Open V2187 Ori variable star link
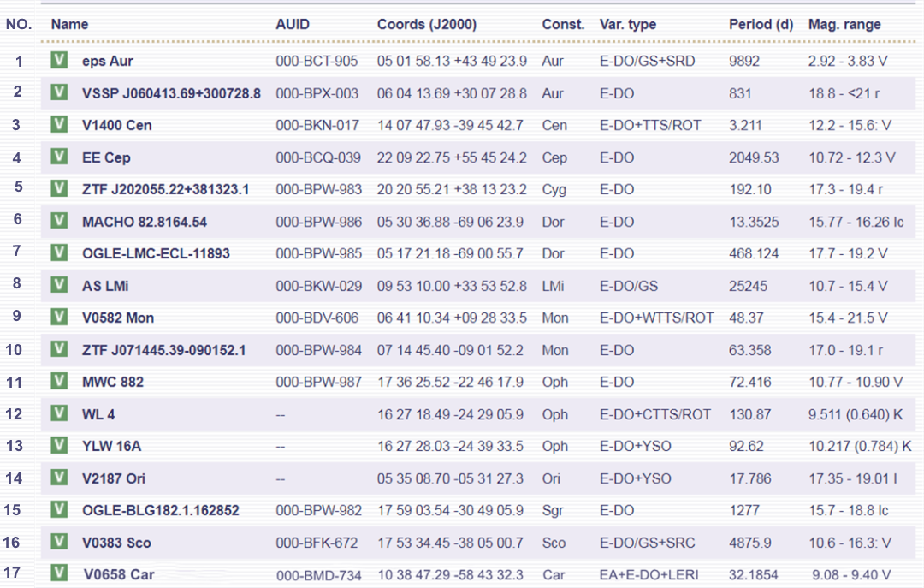The width and height of the screenshot is (924, 588). pos(113,478)
